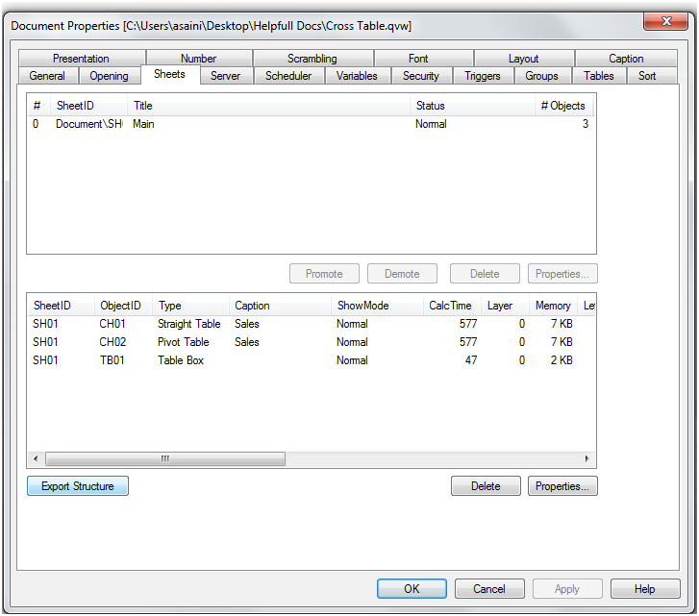The image size is (699, 616).
Task: Click the Layer column header
Action: pos(505,306)
